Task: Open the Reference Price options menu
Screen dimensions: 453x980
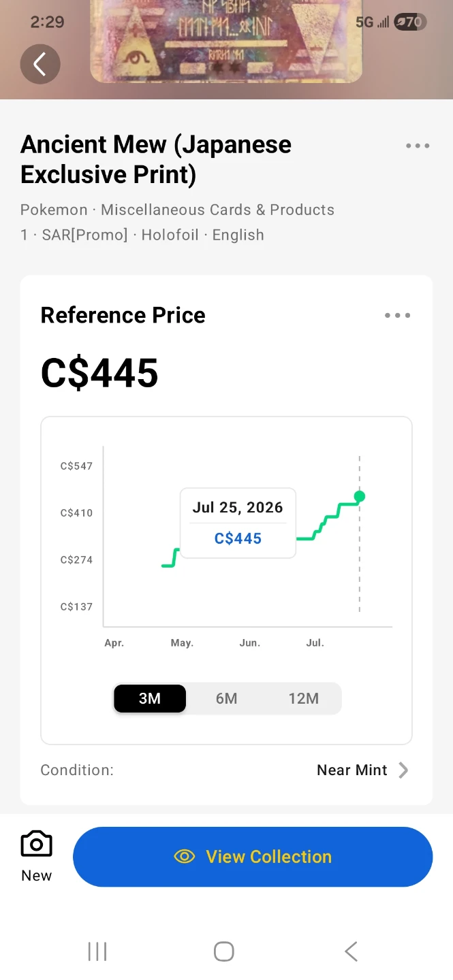Action: tap(398, 315)
